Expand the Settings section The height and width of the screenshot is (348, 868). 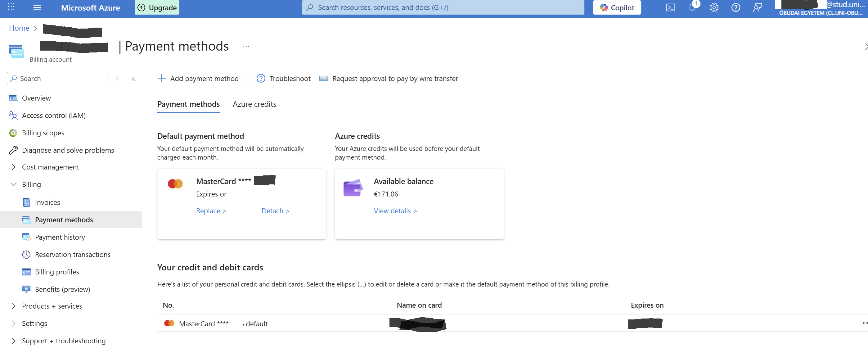pyautogui.click(x=13, y=323)
